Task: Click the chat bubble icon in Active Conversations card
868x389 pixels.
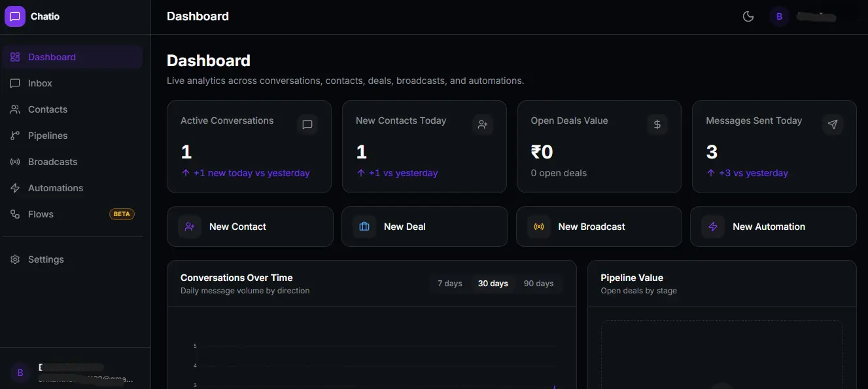Action: pyautogui.click(x=307, y=124)
